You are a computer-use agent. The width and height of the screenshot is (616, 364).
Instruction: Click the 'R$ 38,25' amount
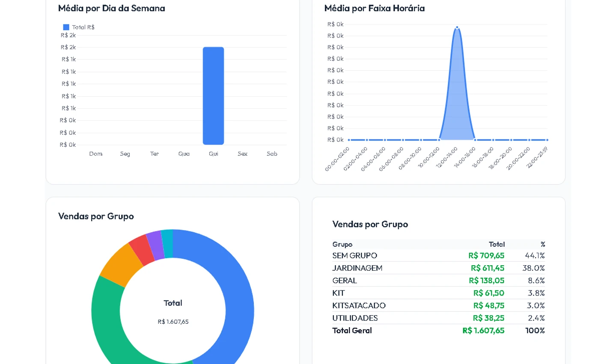pos(489,318)
